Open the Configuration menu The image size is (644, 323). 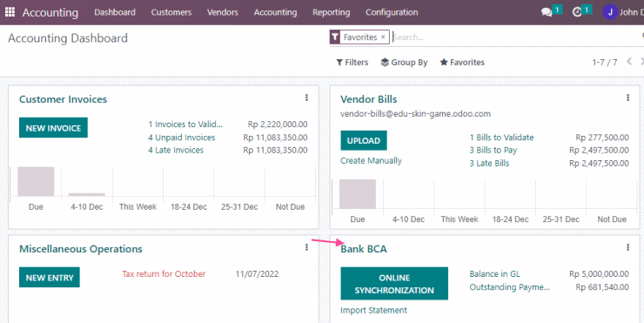click(392, 12)
